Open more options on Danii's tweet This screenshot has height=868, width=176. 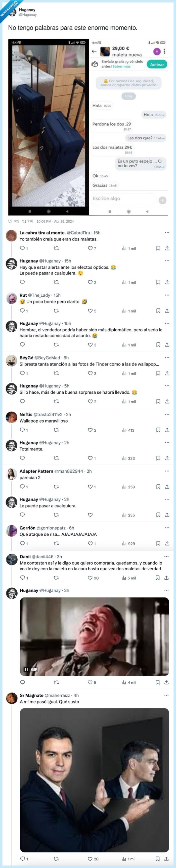click(166, 557)
